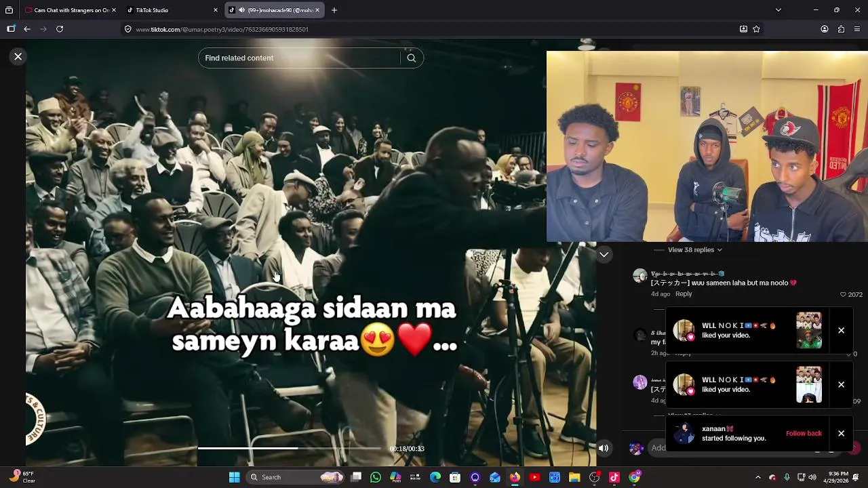Screen dimensions: 868x488
Task: Open the Windows Start menu
Action: click(234, 477)
